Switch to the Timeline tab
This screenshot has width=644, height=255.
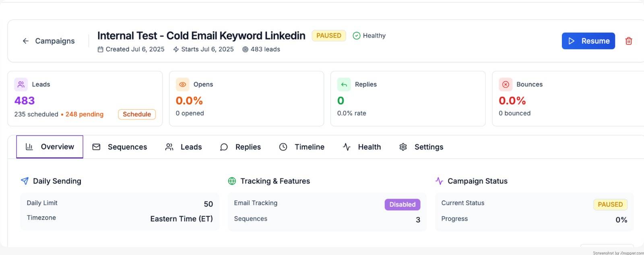[x=301, y=147]
